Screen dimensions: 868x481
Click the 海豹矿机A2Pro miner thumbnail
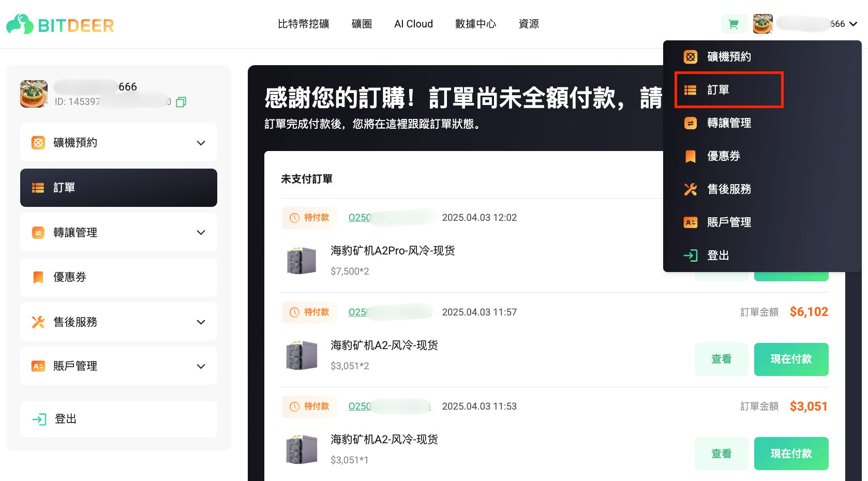(x=302, y=261)
